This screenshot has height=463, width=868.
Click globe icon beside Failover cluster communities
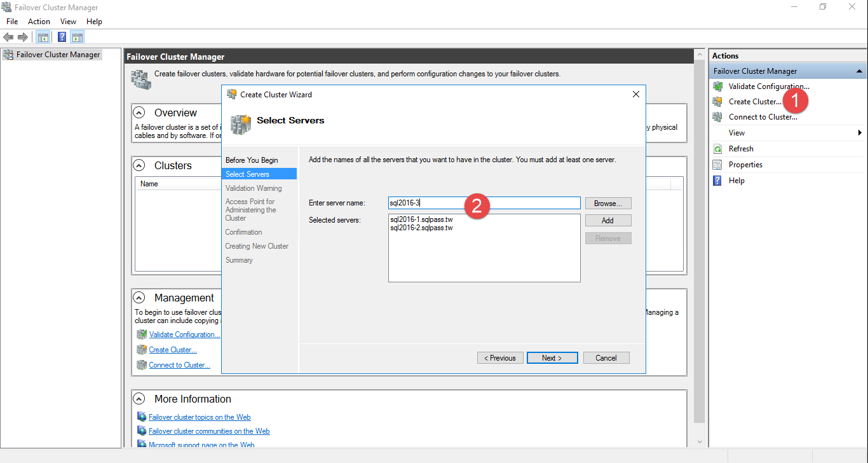(x=142, y=431)
